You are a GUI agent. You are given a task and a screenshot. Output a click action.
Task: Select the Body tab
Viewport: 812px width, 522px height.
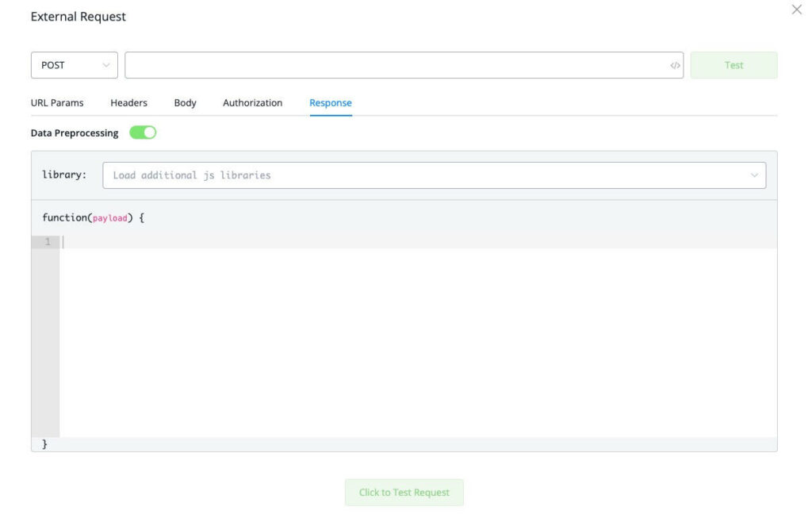(185, 103)
